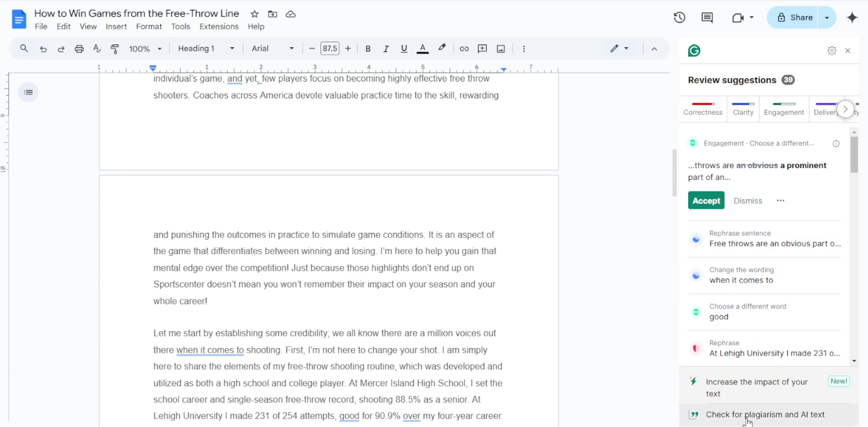Accept the Engagement suggestion
Image resolution: width=868 pixels, height=427 pixels.
click(x=706, y=200)
